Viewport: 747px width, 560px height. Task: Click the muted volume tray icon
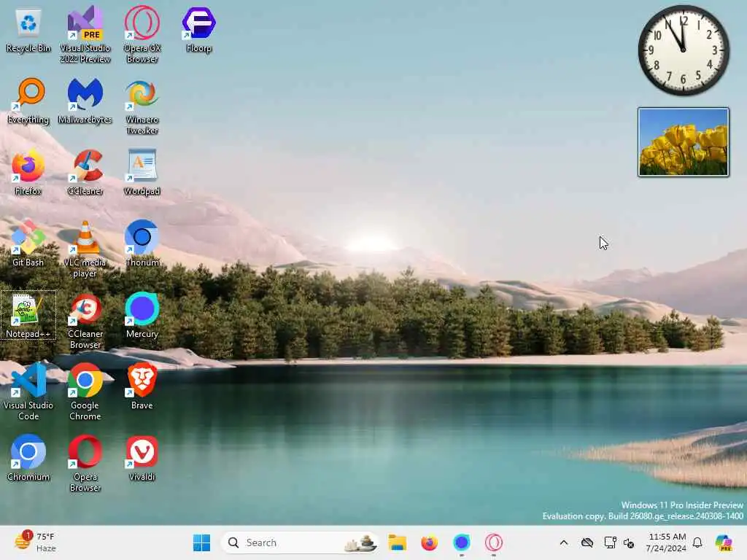(x=629, y=542)
